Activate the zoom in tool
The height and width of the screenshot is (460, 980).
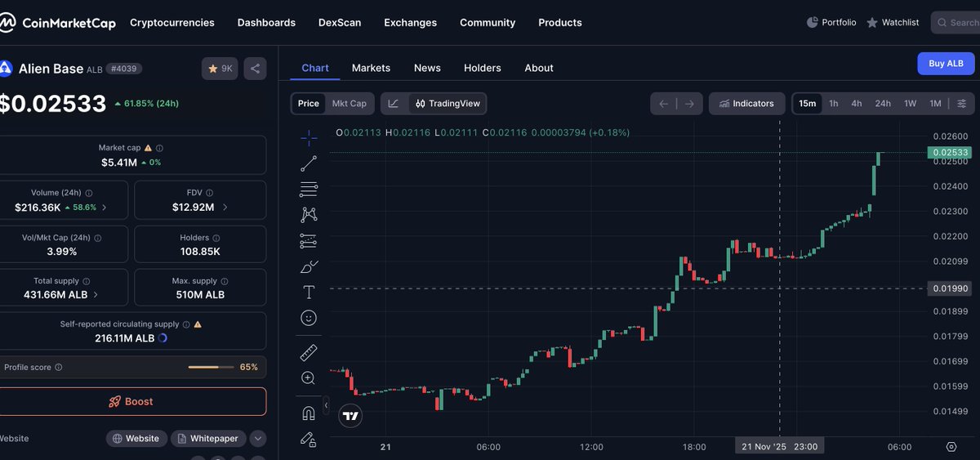(x=309, y=377)
